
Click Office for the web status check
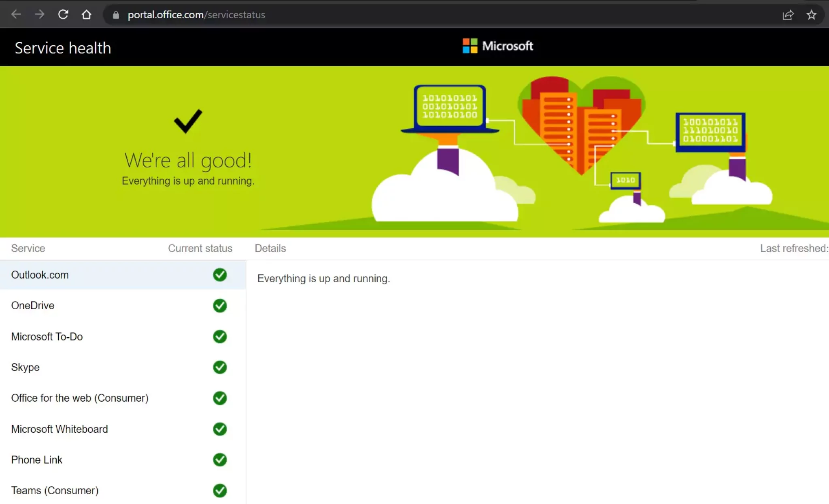[220, 398]
